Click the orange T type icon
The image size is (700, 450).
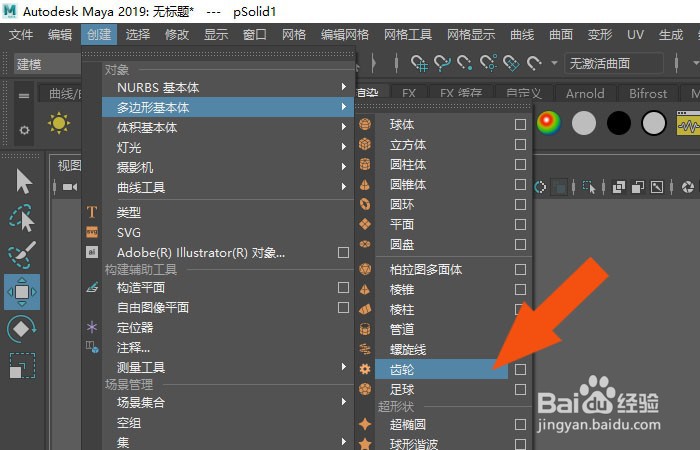[92, 212]
